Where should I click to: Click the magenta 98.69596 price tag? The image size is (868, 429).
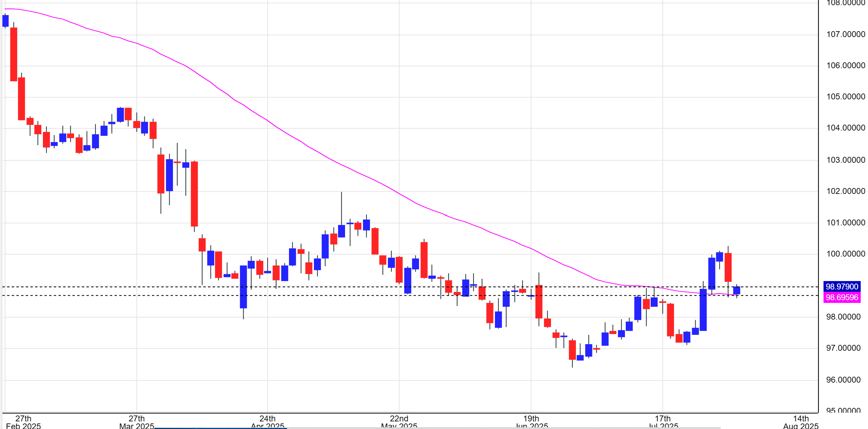842,297
